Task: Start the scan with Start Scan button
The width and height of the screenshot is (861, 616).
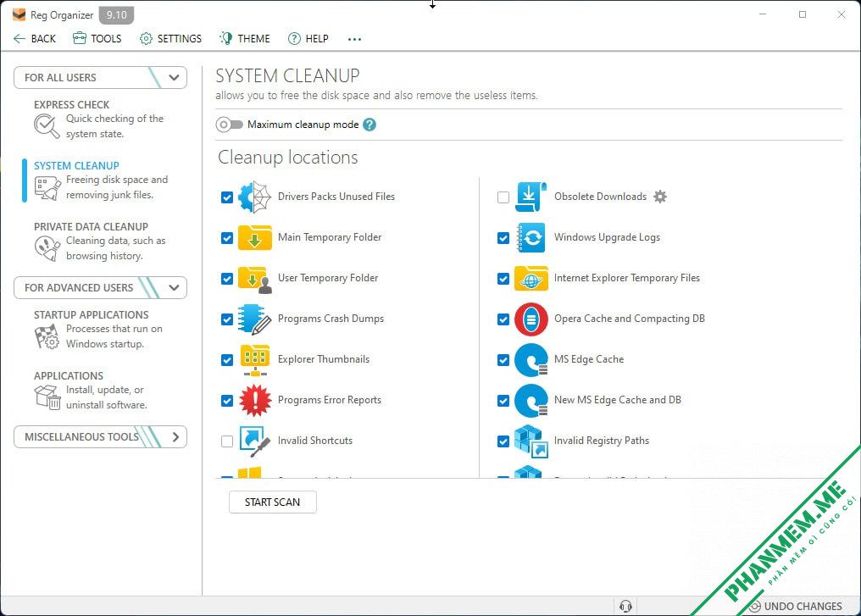Action: click(x=272, y=502)
